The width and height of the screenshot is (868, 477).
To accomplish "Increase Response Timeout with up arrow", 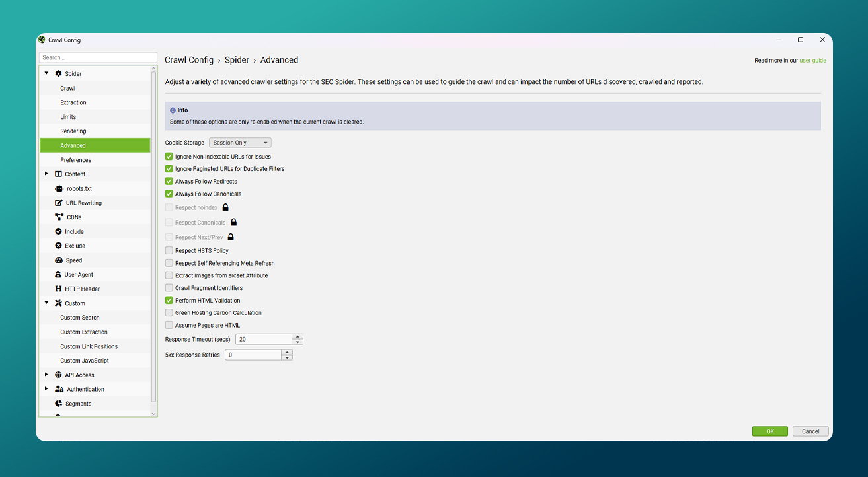I will tap(297, 336).
